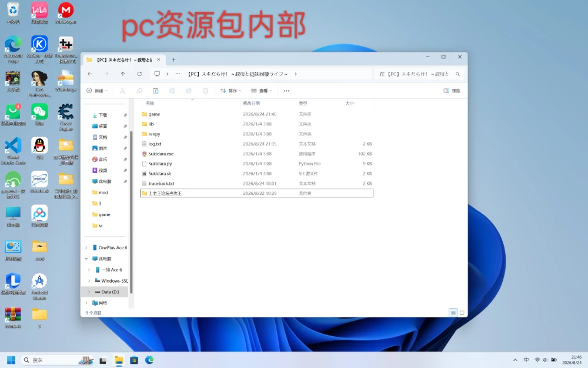Expand the 网络 network tree node
Viewport: 588px width, 368px height.
pyautogui.click(x=86, y=303)
